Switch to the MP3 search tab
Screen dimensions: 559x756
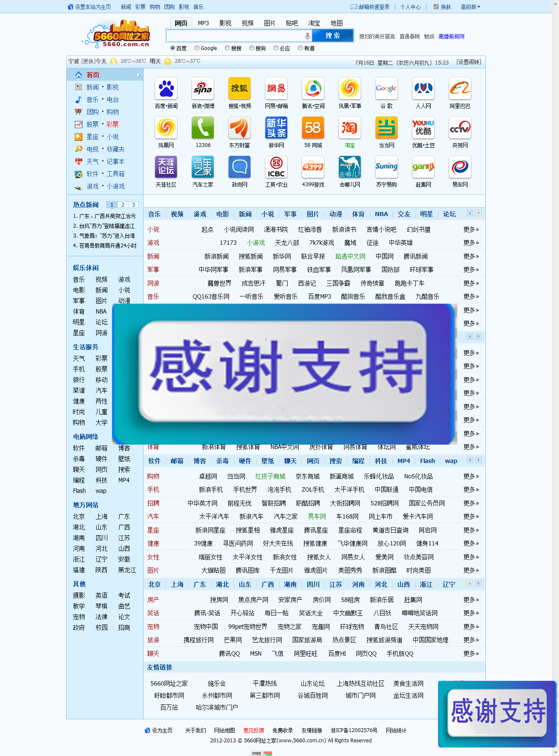[x=203, y=23]
